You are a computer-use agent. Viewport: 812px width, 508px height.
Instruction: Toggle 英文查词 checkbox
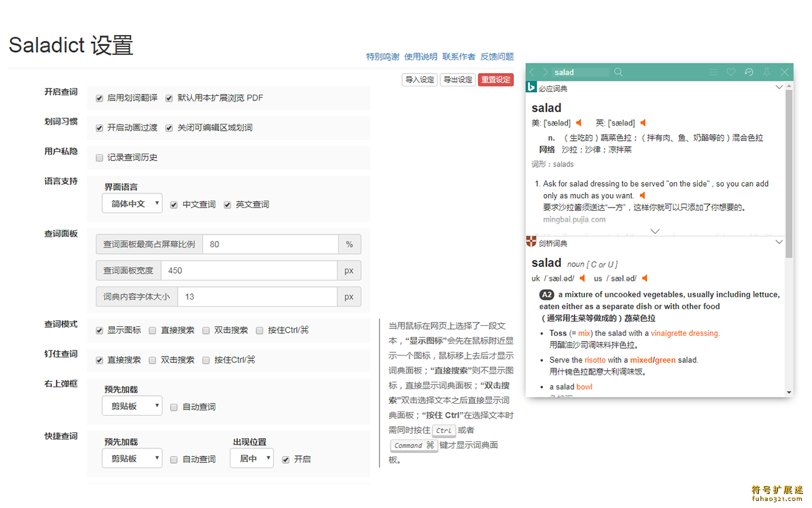228,205
